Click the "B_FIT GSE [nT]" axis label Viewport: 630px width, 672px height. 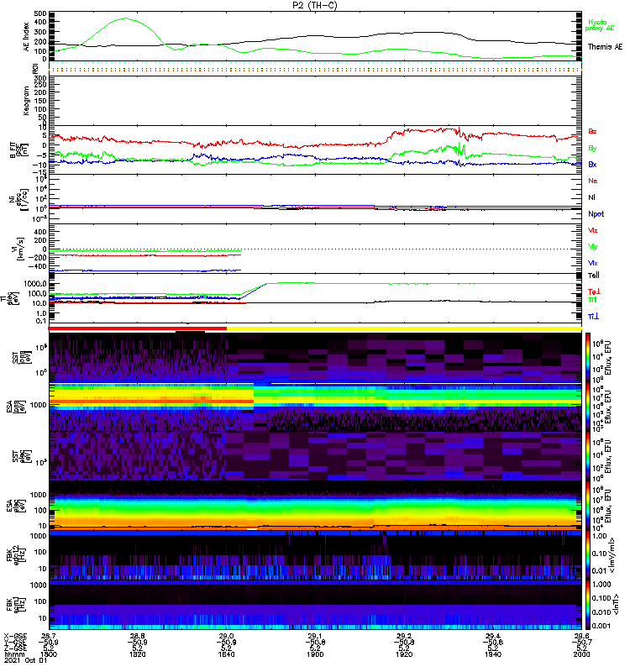point(18,150)
